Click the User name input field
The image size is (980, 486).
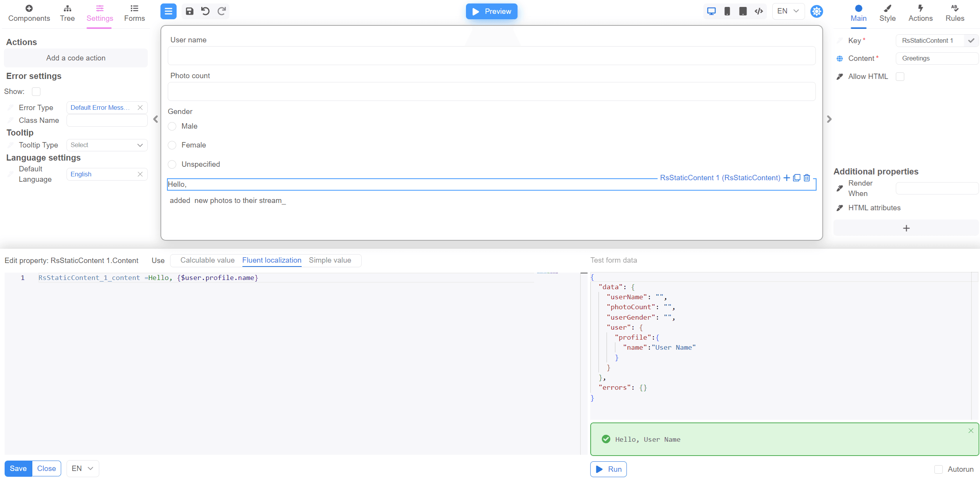click(x=491, y=56)
